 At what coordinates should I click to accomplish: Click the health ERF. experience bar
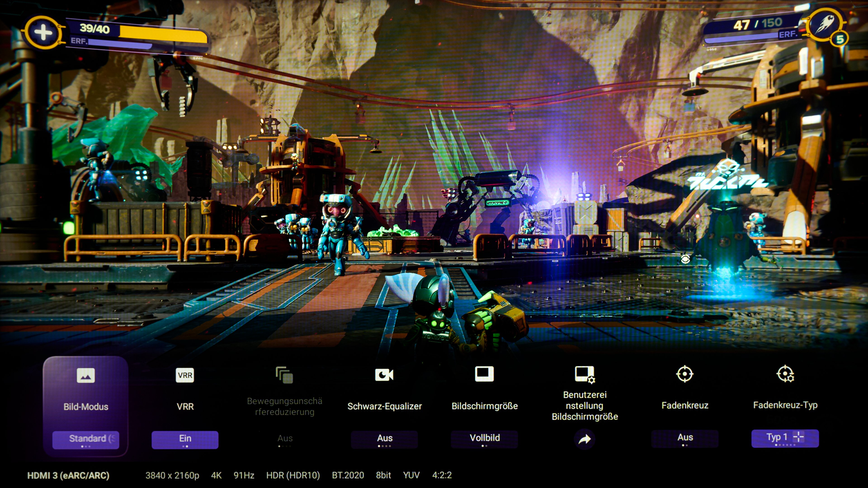pyautogui.click(x=120, y=44)
